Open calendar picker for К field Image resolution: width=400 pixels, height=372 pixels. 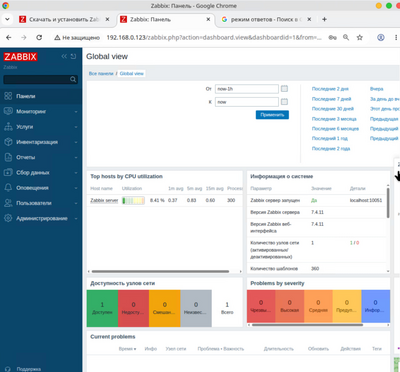(284, 102)
